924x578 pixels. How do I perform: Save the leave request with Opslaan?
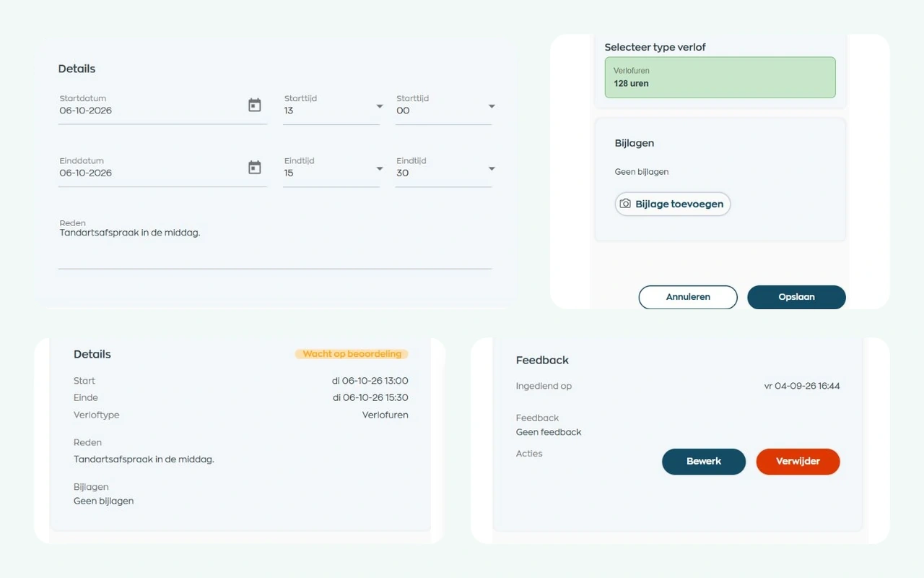click(796, 297)
